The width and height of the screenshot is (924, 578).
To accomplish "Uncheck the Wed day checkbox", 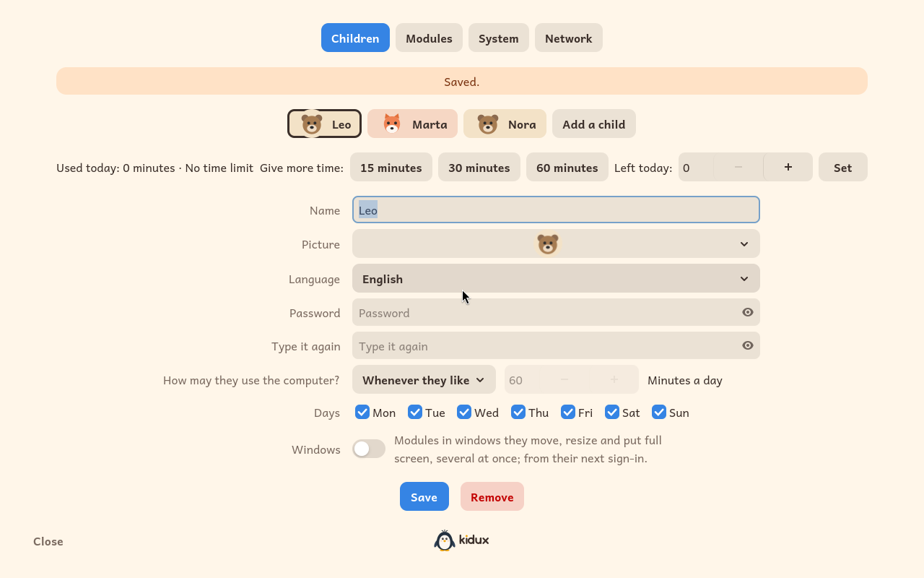I will (x=464, y=412).
